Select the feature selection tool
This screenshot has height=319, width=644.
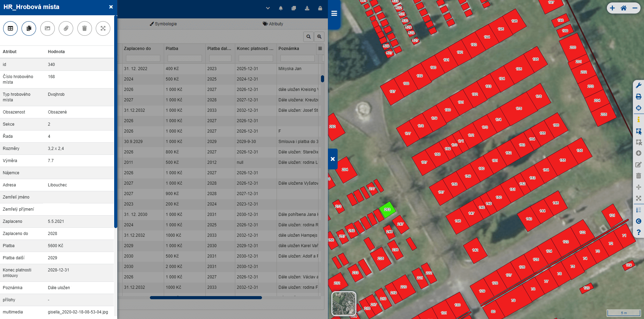(x=638, y=131)
